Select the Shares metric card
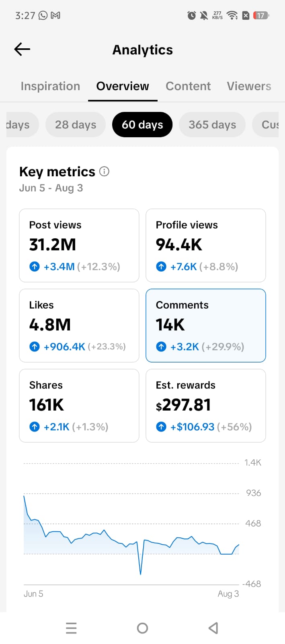This screenshot has width=285, height=644. (79, 406)
